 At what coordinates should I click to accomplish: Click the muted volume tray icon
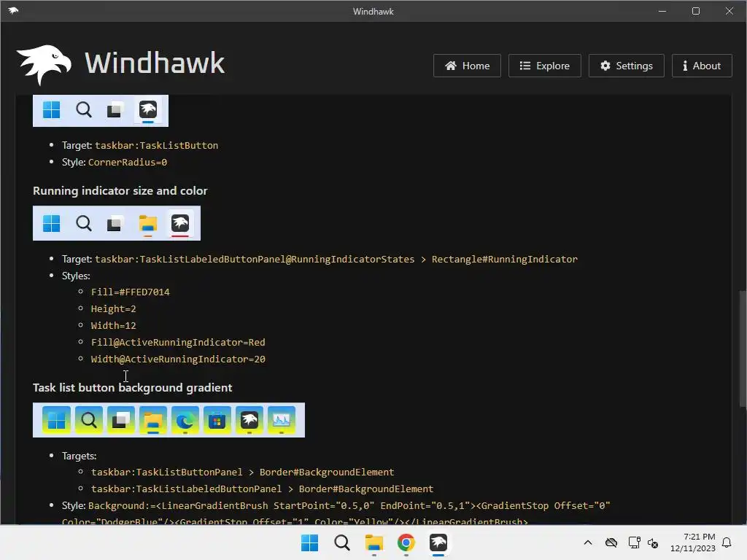tap(653, 542)
